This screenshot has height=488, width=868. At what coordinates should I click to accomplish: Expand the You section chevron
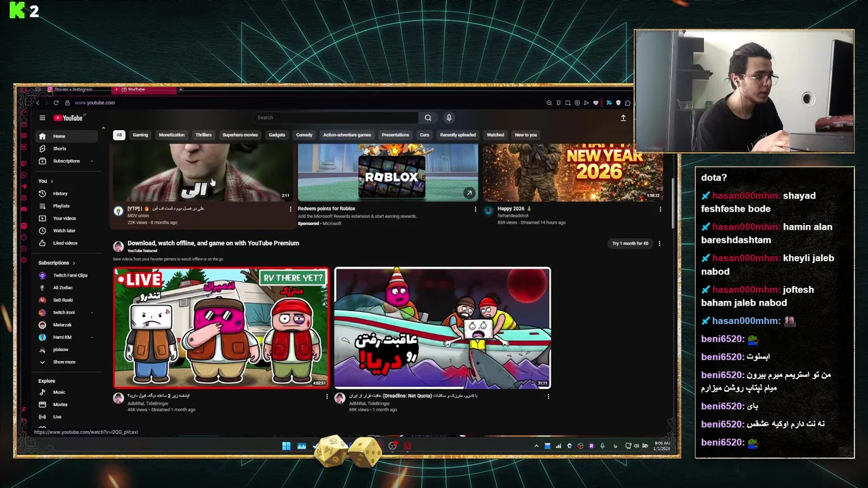coord(51,181)
